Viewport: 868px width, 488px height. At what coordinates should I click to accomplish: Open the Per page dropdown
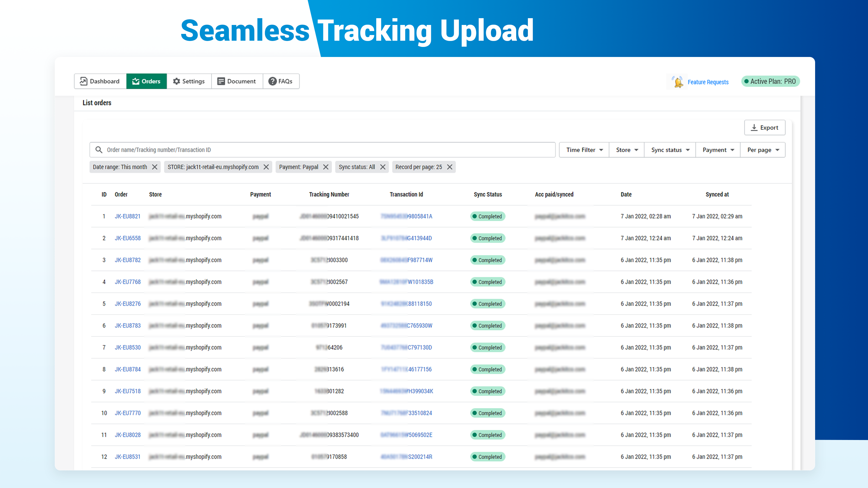[762, 150]
